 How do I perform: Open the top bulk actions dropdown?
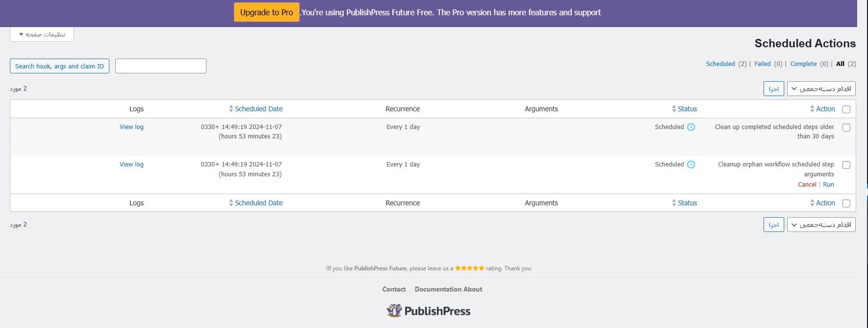pyautogui.click(x=821, y=89)
